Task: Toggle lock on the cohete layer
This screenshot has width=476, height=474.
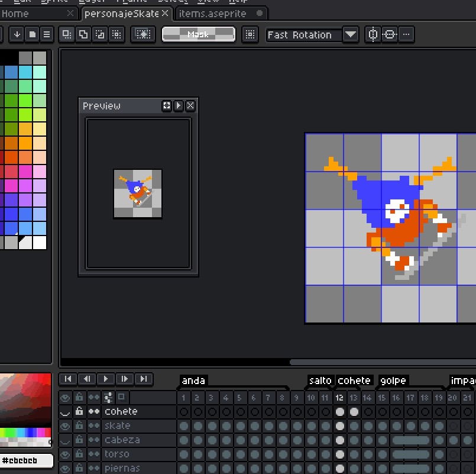Action: coord(79,411)
